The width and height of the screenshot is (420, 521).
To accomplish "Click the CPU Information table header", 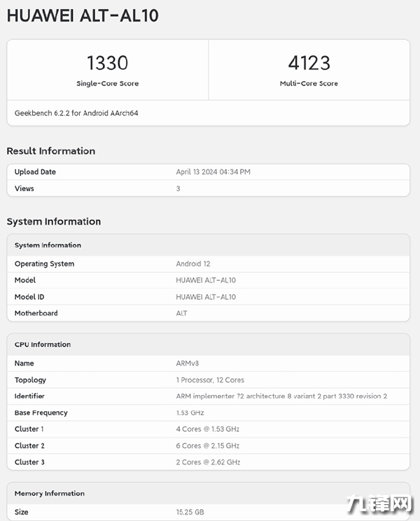I will [x=43, y=345].
